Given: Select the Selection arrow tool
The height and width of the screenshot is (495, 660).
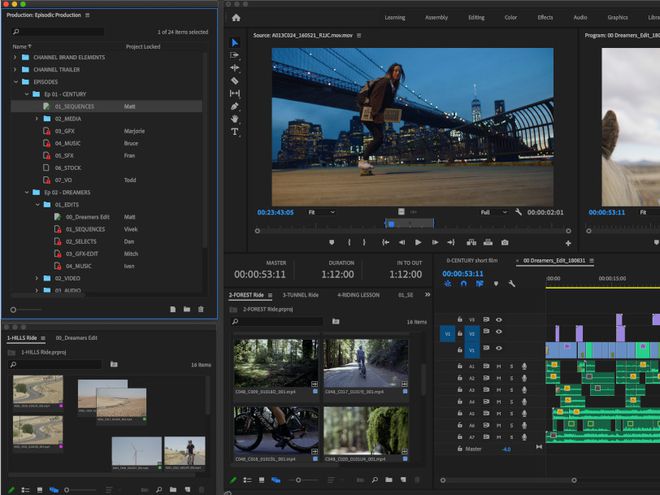Looking at the screenshot, I should tap(234, 43).
